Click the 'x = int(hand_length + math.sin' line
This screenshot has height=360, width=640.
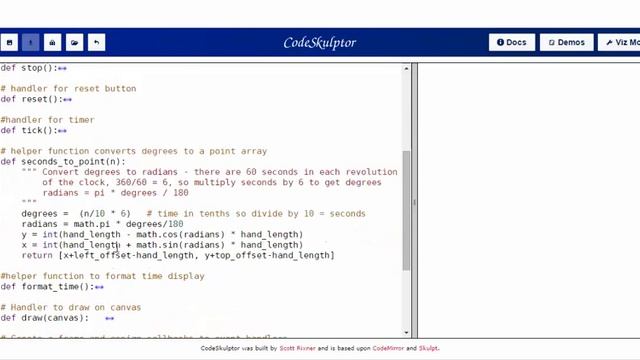pos(162,245)
